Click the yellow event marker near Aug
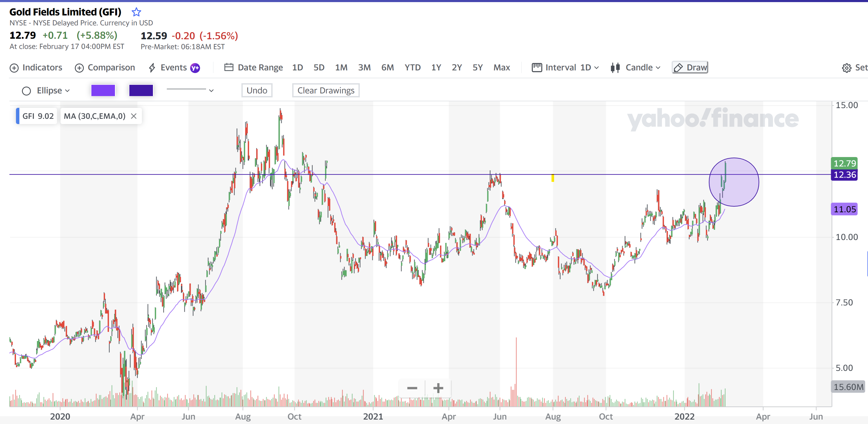This screenshot has width=868, height=424. [x=552, y=178]
